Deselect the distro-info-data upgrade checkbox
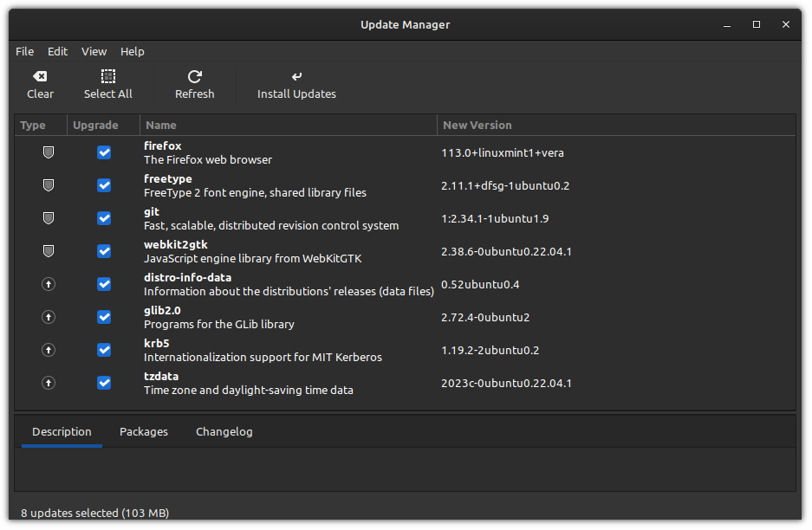The image size is (812, 530). (x=104, y=284)
